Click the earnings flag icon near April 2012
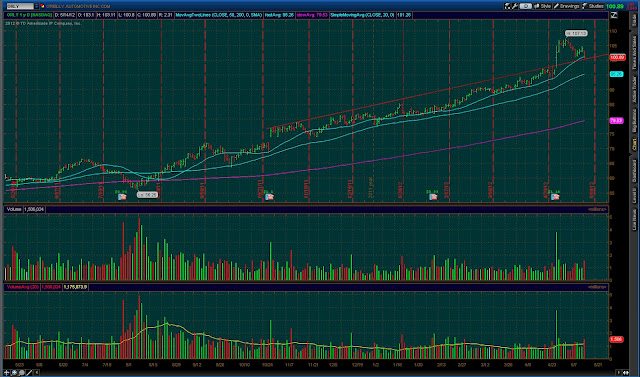The image size is (640, 377). click(x=555, y=197)
